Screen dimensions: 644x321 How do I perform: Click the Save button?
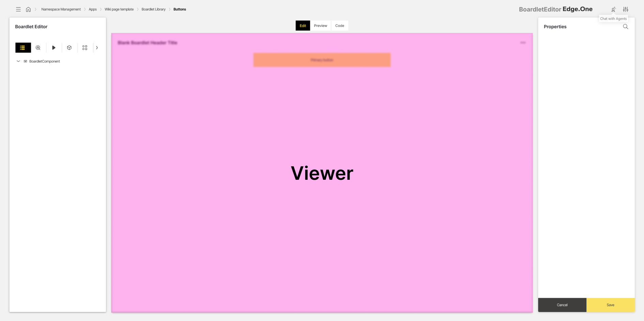pos(611,305)
